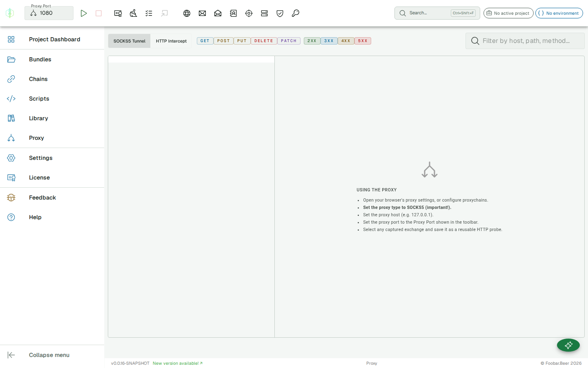Click the Proxy fork icon in the sidebar

tap(11, 138)
